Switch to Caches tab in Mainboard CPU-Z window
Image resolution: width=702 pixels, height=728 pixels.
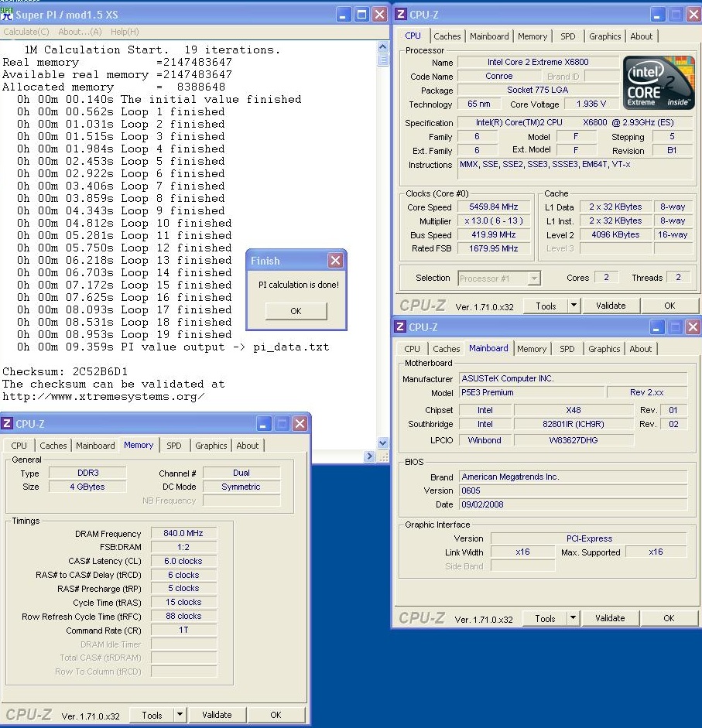446,349
